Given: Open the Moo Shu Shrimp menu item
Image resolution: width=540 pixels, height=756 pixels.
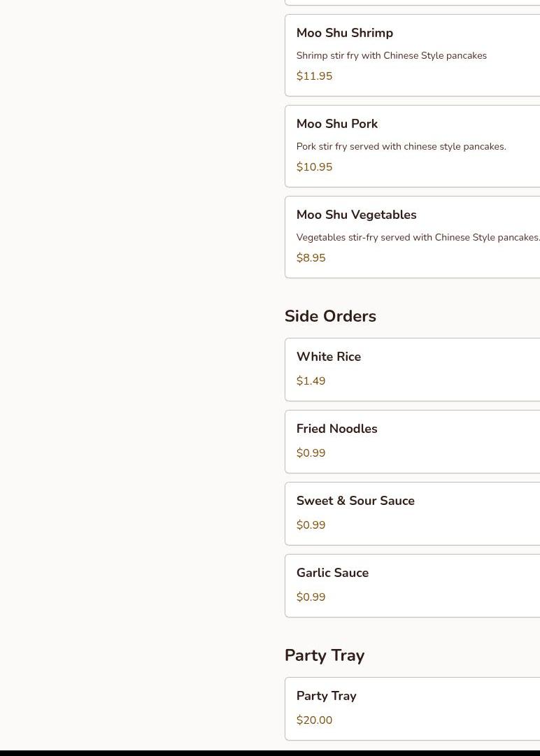Looking at the screenshot, I should click(x=345, y=33).
